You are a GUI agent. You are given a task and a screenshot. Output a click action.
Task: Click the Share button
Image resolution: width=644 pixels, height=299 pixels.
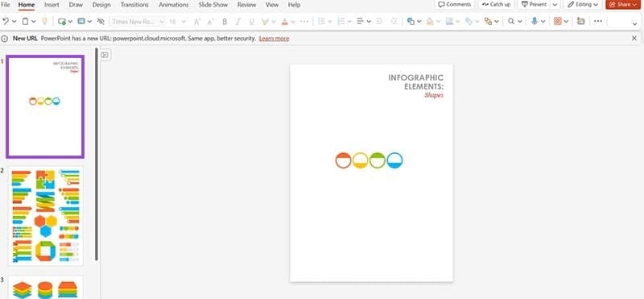pos(623,5)
